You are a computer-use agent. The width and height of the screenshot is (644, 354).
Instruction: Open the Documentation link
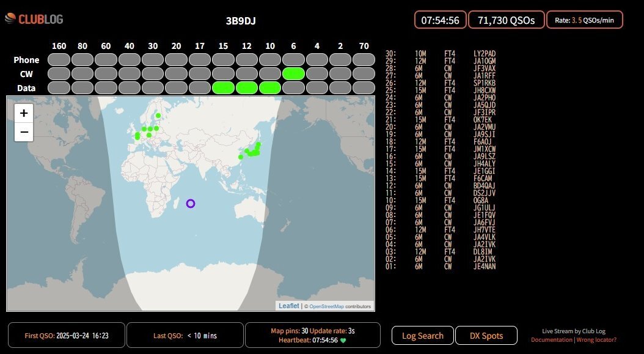pyautogui.click(x=551, y=339)
